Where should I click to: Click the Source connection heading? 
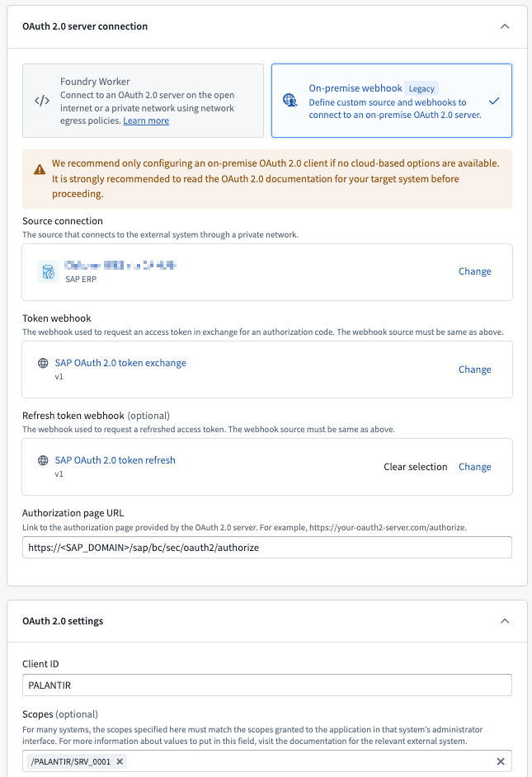pos(63,221)
